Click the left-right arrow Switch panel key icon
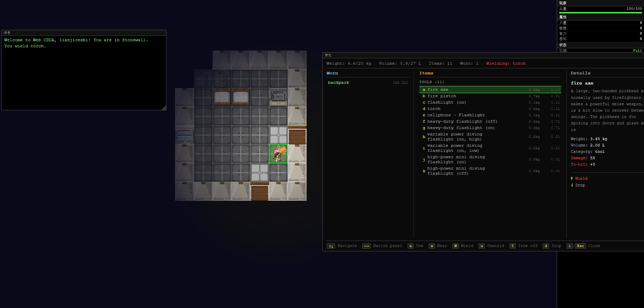 (x=366, y=246)
